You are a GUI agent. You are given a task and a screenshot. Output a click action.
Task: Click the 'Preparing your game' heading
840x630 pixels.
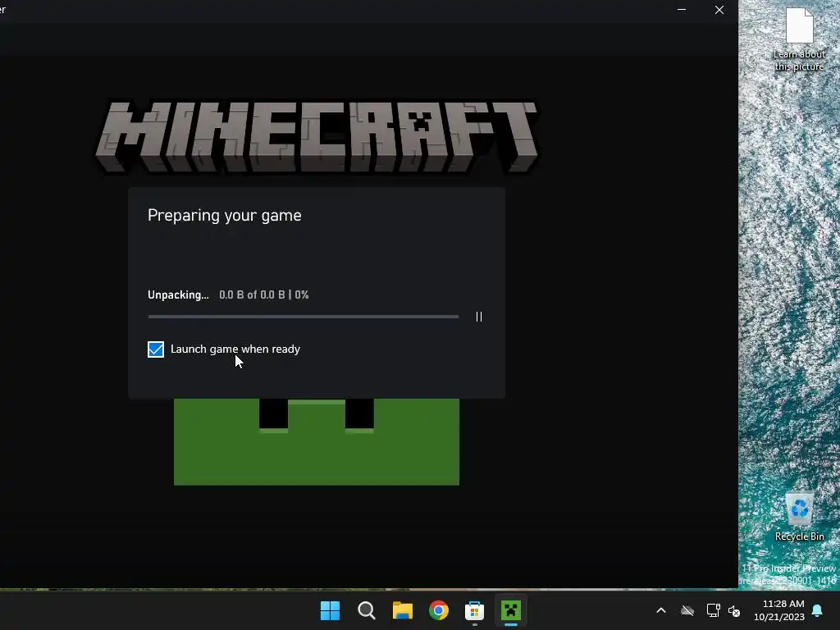[225, 216]
